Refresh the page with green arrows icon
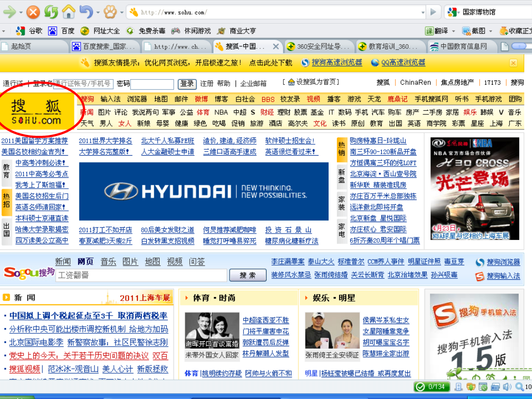The image size is (532, 399). tap(51, 12)
